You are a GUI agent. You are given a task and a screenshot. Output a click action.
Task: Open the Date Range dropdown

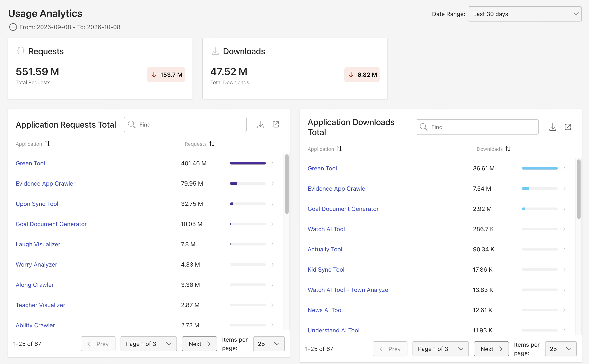tap(525, 14)
